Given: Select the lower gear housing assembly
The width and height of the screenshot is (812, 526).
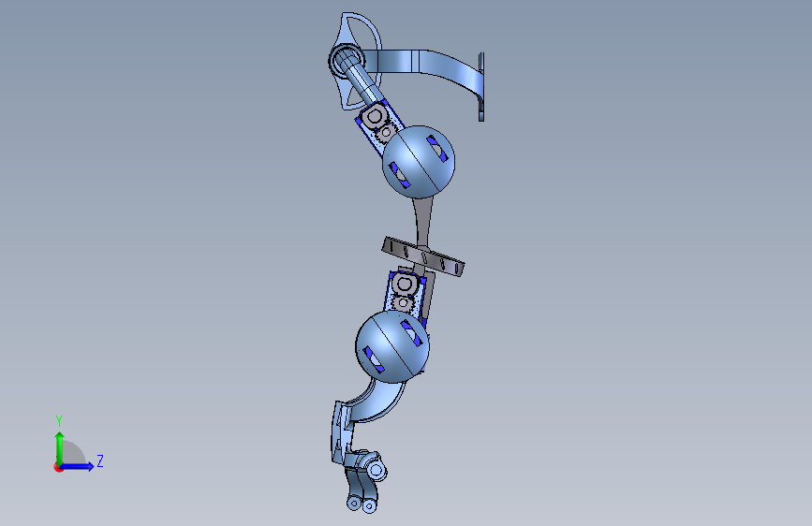Looking at the screenshot, I should [x=406, y=294].
